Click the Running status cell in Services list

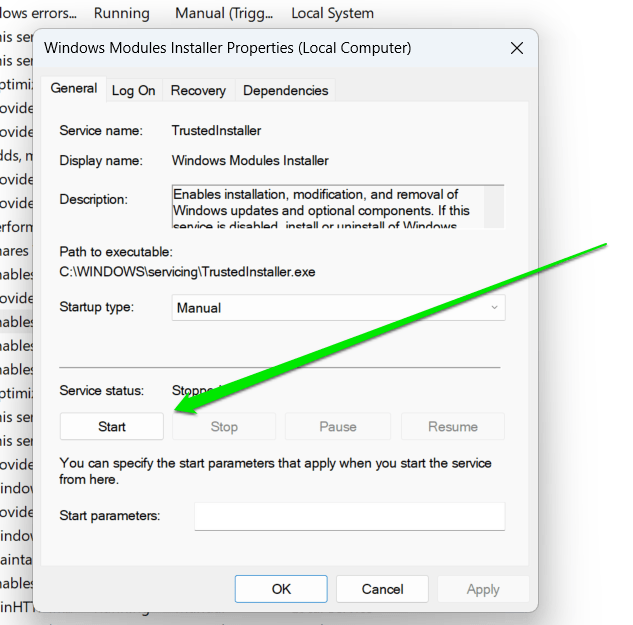(x=122, y=13)
